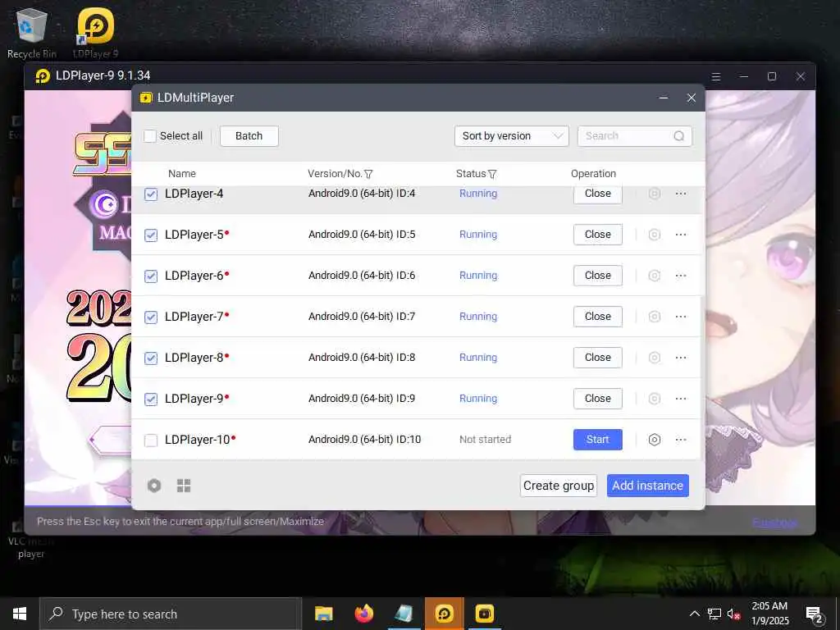Open LDPlayer 9 desktop shortcut
Image resolution: width=840 pixels, height=630 pixels.
pos(95,33)
